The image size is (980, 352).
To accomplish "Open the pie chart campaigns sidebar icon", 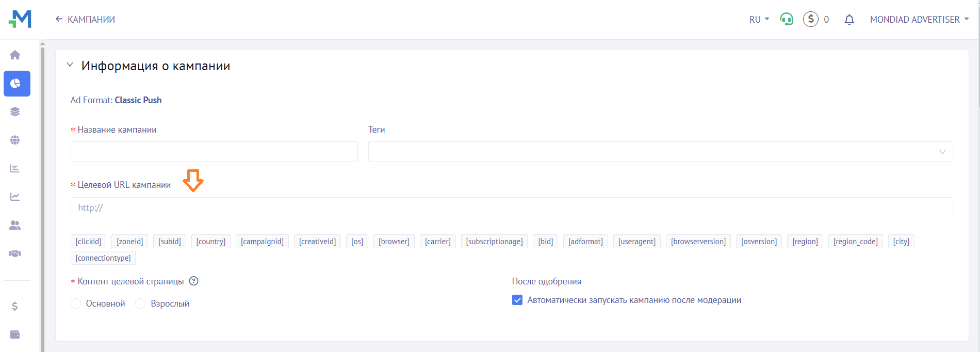I will click(17, 84).
